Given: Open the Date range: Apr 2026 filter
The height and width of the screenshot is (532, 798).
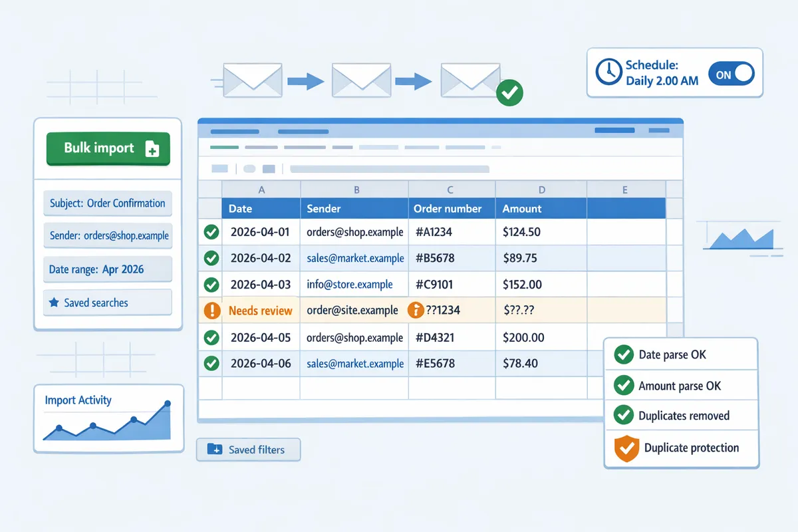Looking at the screenshot, I should [x=108, y=269].
